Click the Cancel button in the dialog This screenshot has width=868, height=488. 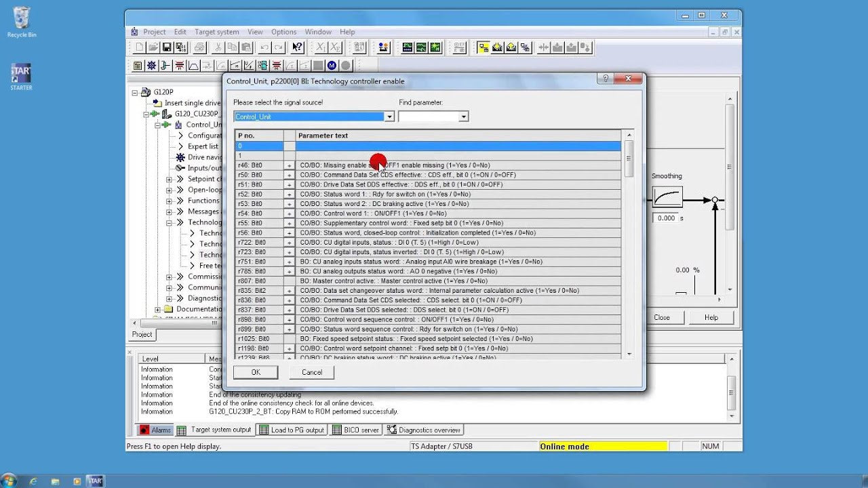(x=312, y=372)
